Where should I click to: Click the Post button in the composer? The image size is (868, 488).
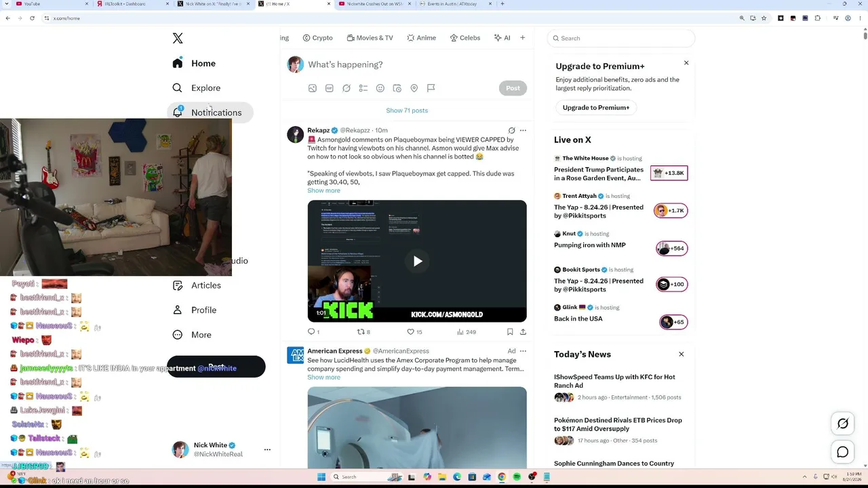click(x=513, y=88)
